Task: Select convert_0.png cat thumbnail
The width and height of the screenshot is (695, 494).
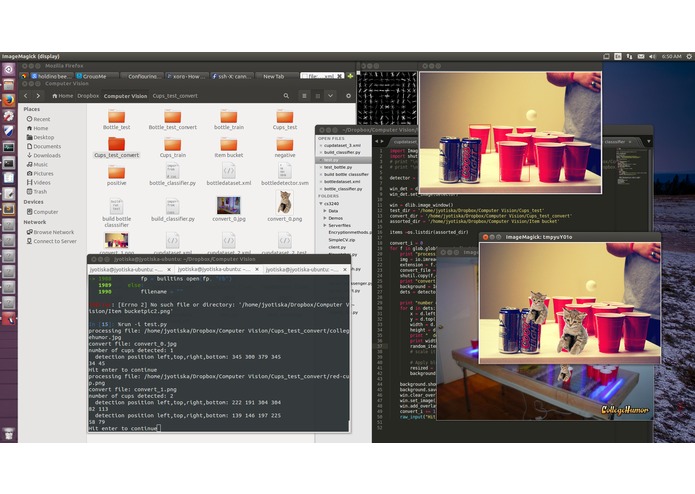Action: click(x=285, y=202)
